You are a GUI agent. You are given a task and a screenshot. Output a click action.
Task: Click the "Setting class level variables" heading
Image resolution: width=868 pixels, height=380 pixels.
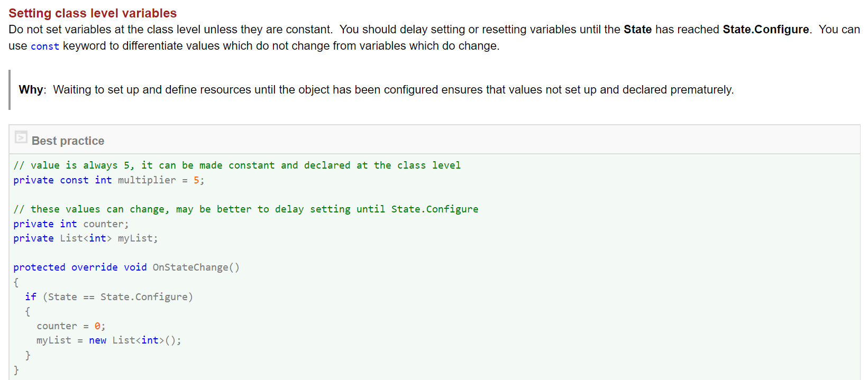pos(93,13)
